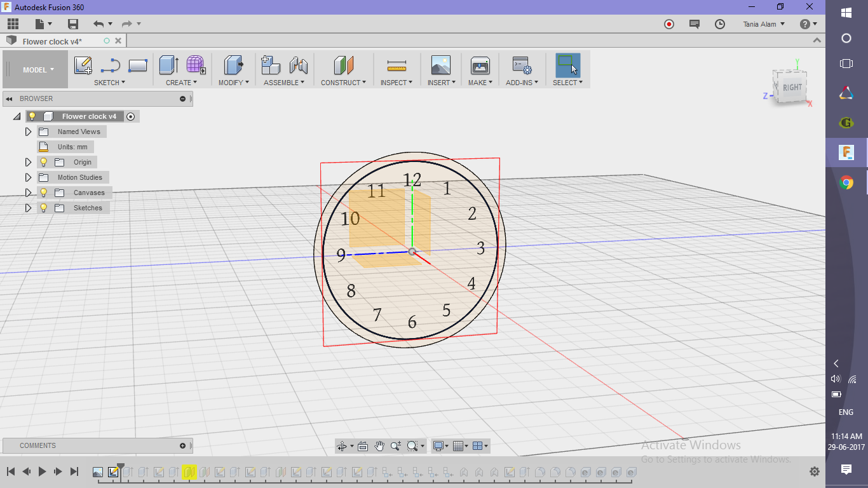Open the SKETCH menu
Screen dimensions: 868x488
[x=109, y=83]
